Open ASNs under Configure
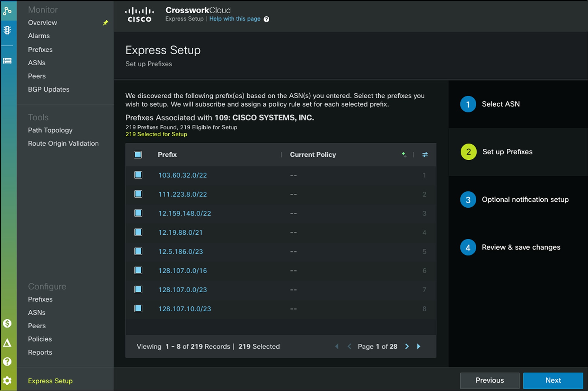 (x=37, y=313)
